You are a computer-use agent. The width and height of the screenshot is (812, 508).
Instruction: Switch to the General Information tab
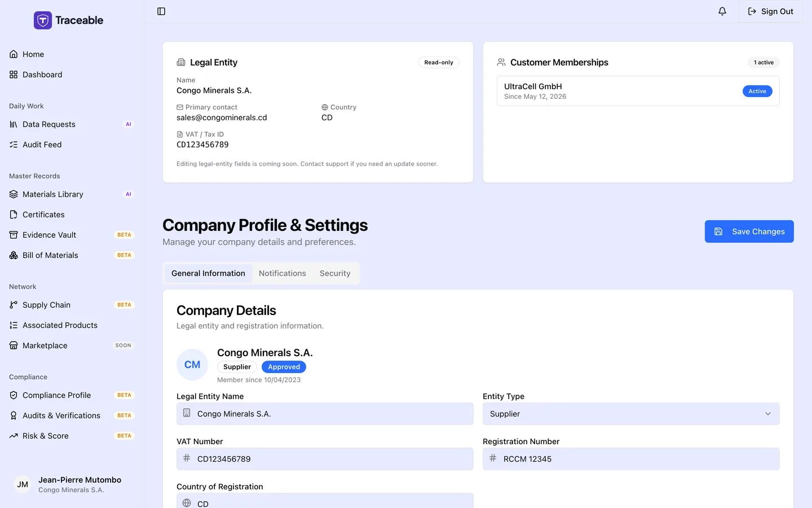click(x=208, y=273)
